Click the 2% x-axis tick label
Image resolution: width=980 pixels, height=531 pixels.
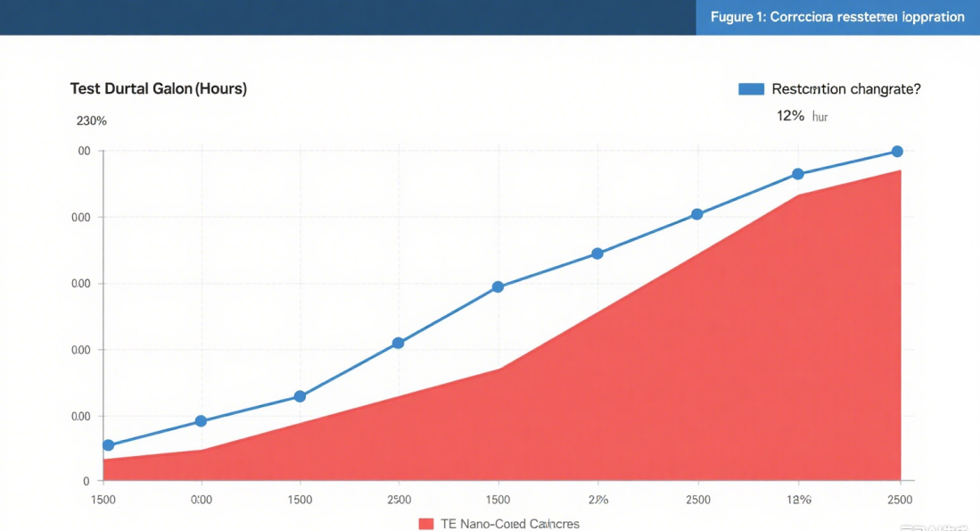(597, 500)
